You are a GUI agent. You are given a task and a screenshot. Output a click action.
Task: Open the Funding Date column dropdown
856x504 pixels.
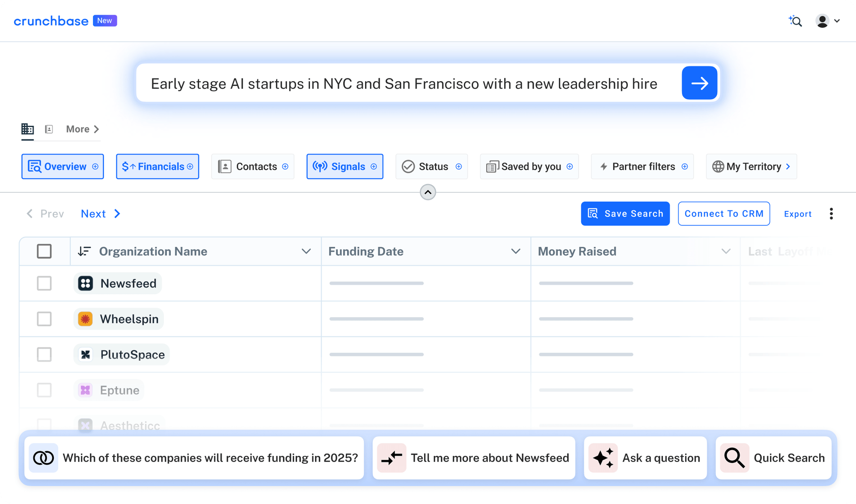pos(516,251)
